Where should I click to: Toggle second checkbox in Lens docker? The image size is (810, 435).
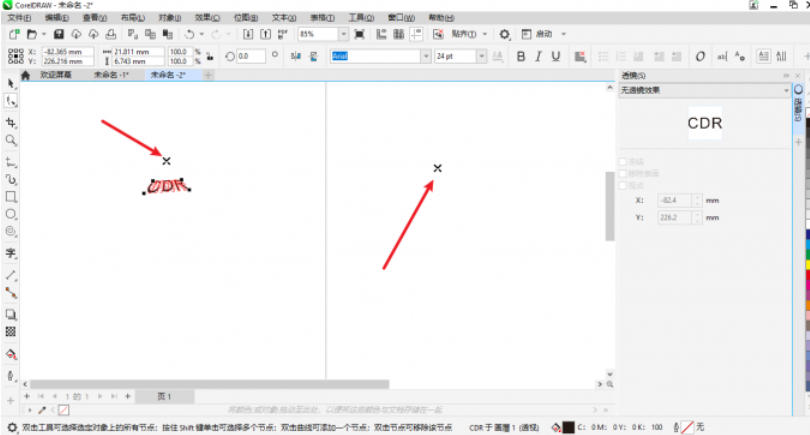[x=622, y=174]
